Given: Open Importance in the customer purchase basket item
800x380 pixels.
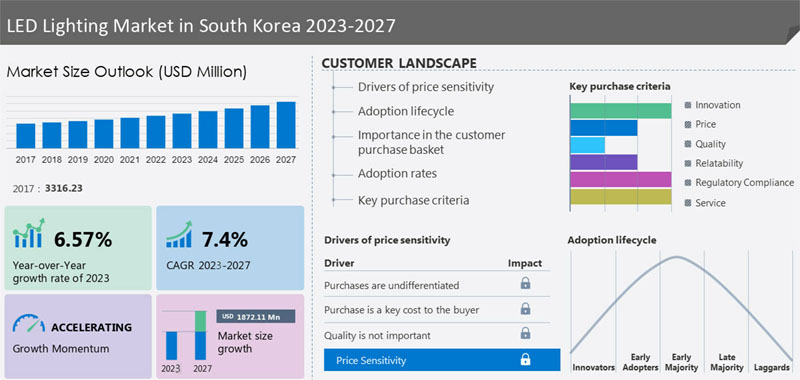Looking at the screenshot, I should [x=431, y=142].
